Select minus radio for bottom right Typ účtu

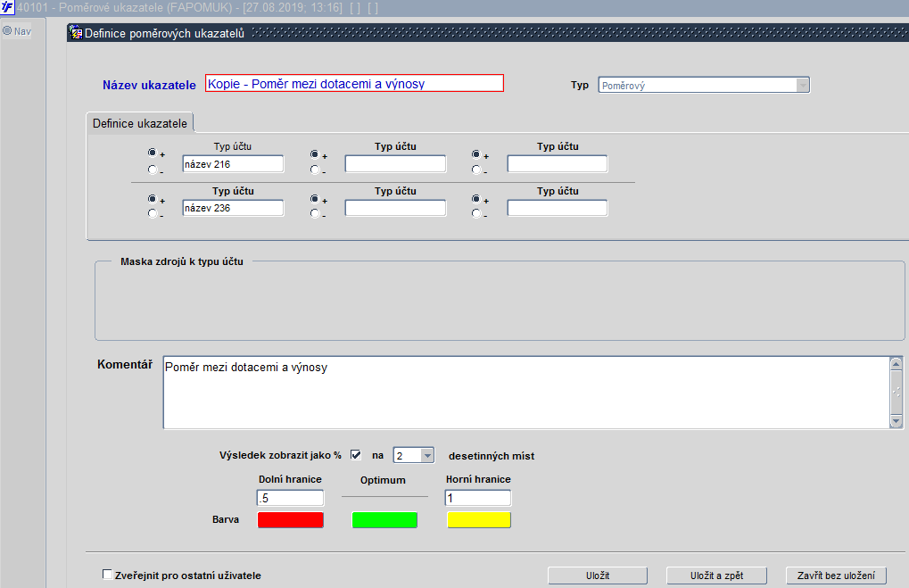click(476, 213)
